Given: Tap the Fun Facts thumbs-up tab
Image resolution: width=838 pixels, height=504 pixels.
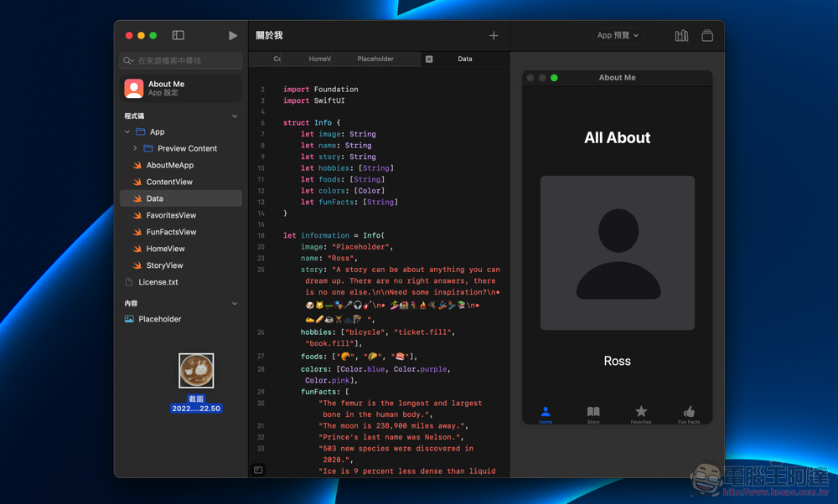Looking at the screenshot, I should coord(689,414).
